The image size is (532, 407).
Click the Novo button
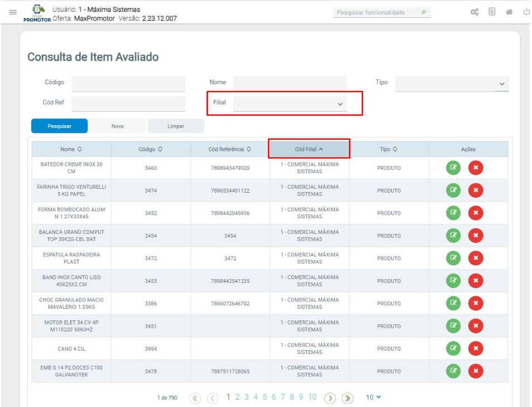click(118, 126)
